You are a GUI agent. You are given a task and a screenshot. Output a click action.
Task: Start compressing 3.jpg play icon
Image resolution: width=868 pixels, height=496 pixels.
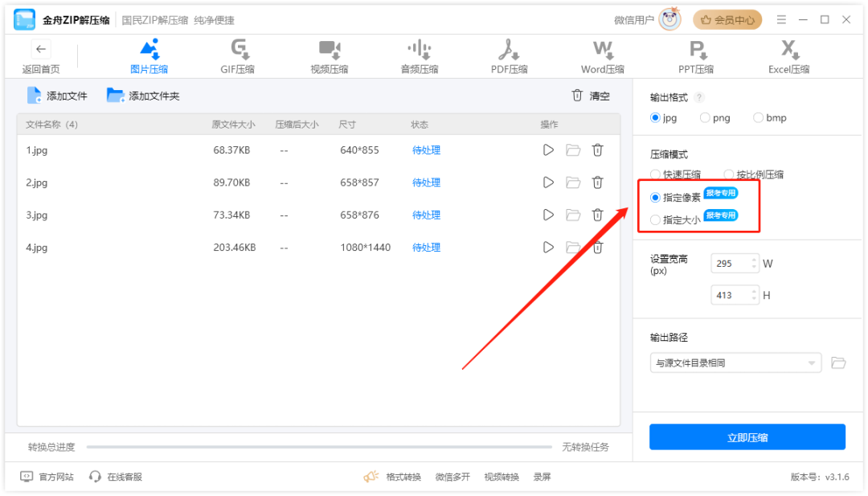pos(548,215)
